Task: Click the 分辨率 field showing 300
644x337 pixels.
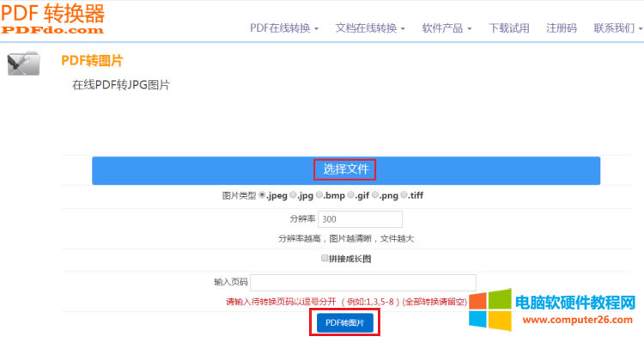Action: pyautogui.click(x=360, y=219)
